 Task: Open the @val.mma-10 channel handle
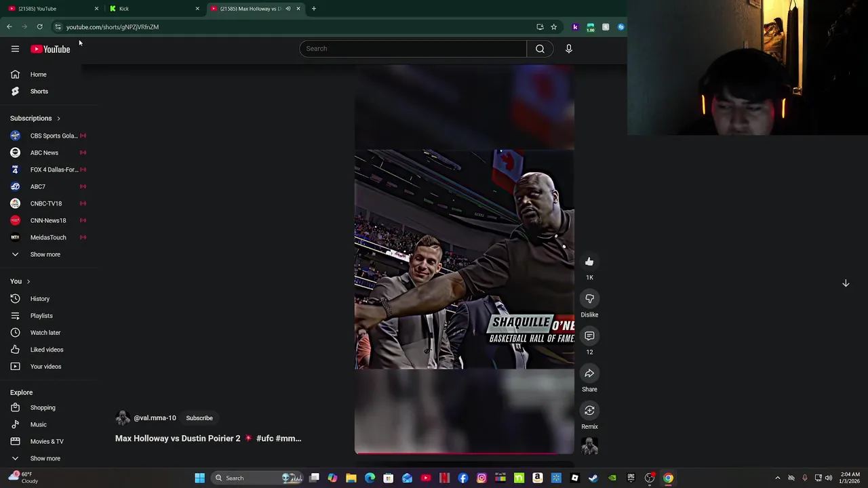(155, 418)
